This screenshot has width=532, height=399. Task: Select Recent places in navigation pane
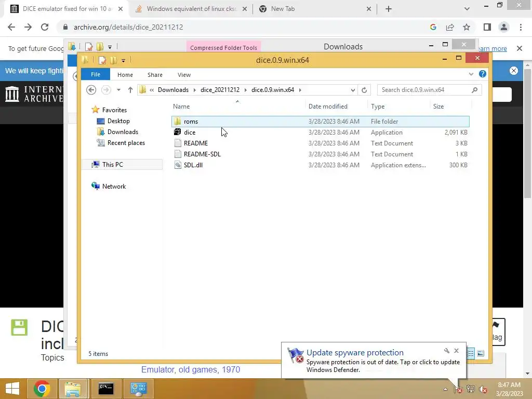point(126,143)
